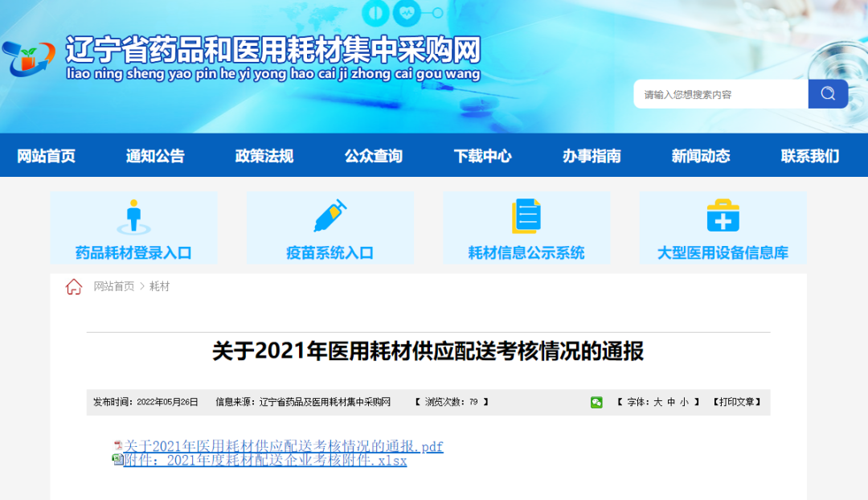Click the site title 辽宁省药品和医用耗材集中采购网
This screenshot has width=868, height=500.
click(x=273, y=51)
